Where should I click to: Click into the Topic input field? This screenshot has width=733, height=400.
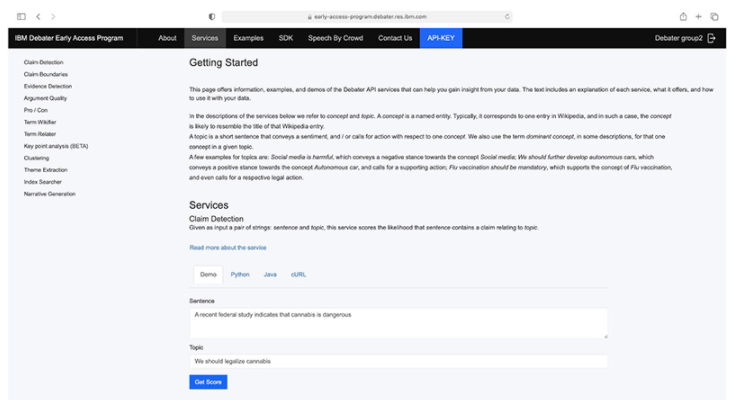[398, 361]
